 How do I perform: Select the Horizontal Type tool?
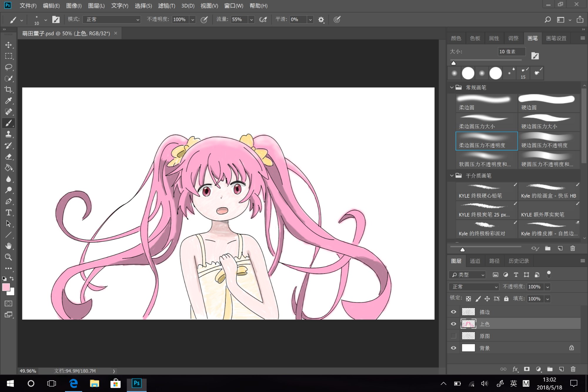click(9, 213)
